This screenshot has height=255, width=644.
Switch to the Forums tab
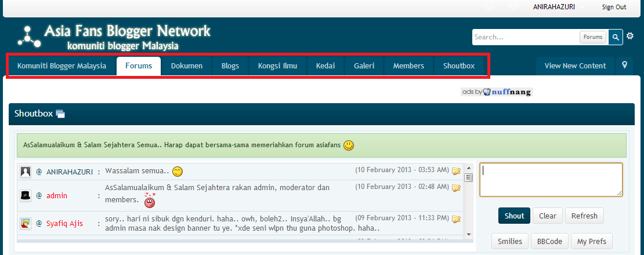(139, 65)
